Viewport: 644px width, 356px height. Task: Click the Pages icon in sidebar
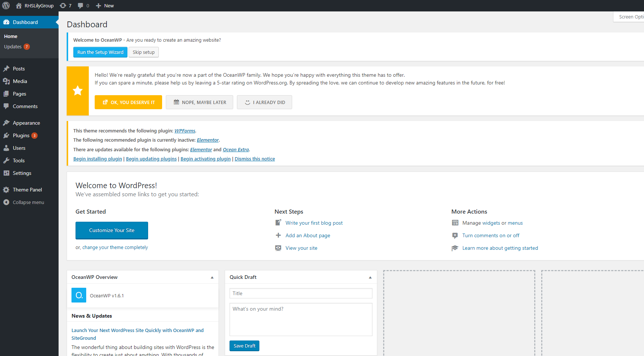click(x=6, y=94)
